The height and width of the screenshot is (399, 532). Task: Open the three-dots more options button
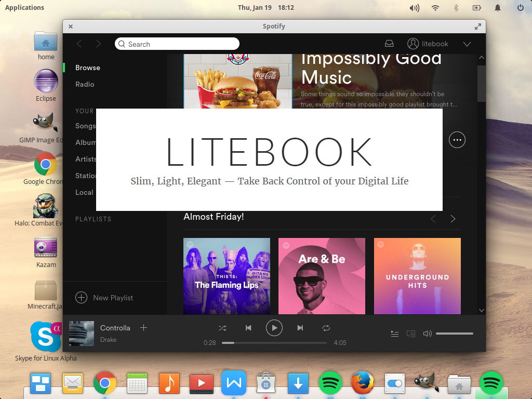pos(457,140)
